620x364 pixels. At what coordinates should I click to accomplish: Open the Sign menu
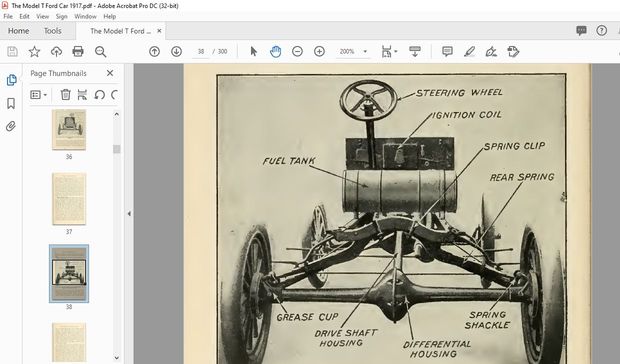[x=62, y=16]
